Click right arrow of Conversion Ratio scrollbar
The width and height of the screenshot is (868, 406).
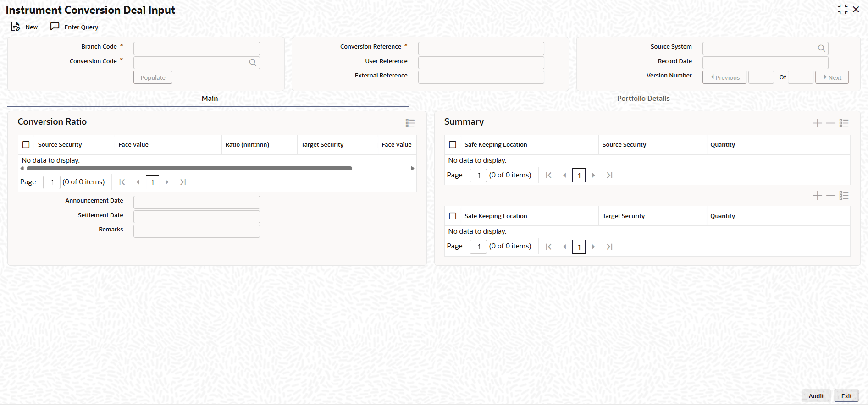pyautogui.click(x=413, y=169)
